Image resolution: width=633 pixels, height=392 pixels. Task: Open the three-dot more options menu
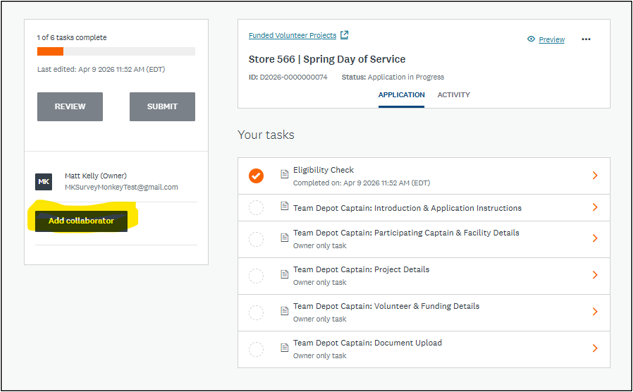pyautogui.click(x=586, y=39)
